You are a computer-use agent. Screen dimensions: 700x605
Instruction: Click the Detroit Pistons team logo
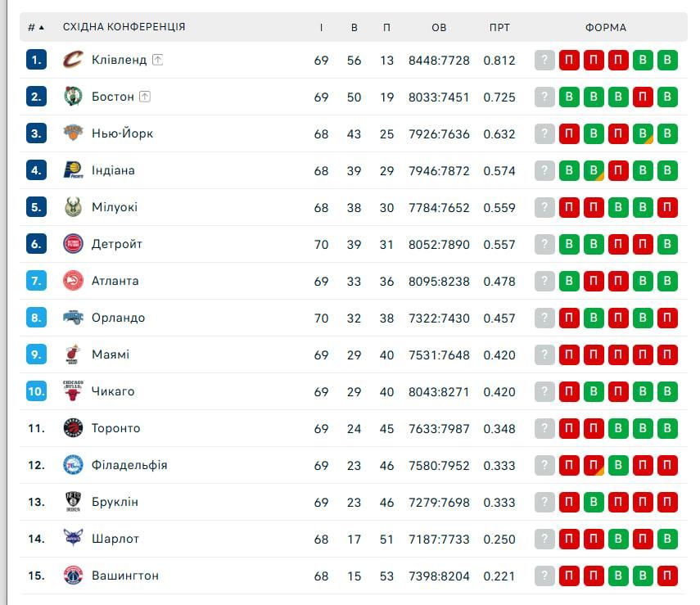pos(74,244)
